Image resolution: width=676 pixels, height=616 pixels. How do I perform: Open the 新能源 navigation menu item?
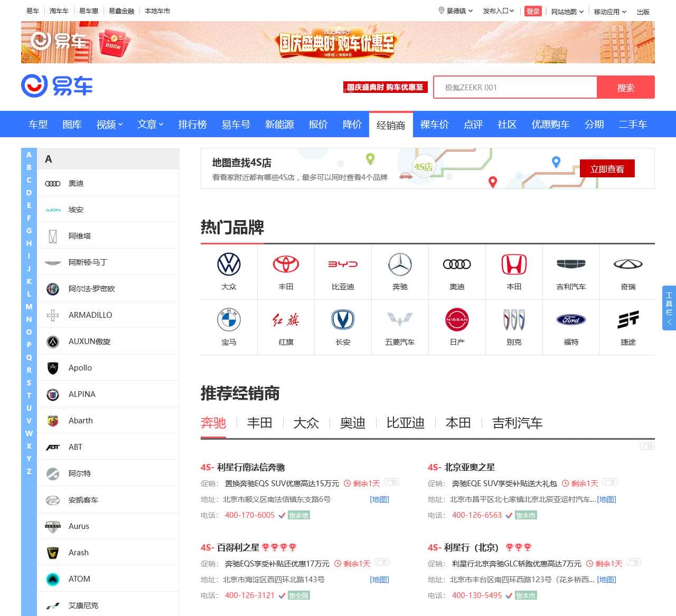tap(279, 124)
